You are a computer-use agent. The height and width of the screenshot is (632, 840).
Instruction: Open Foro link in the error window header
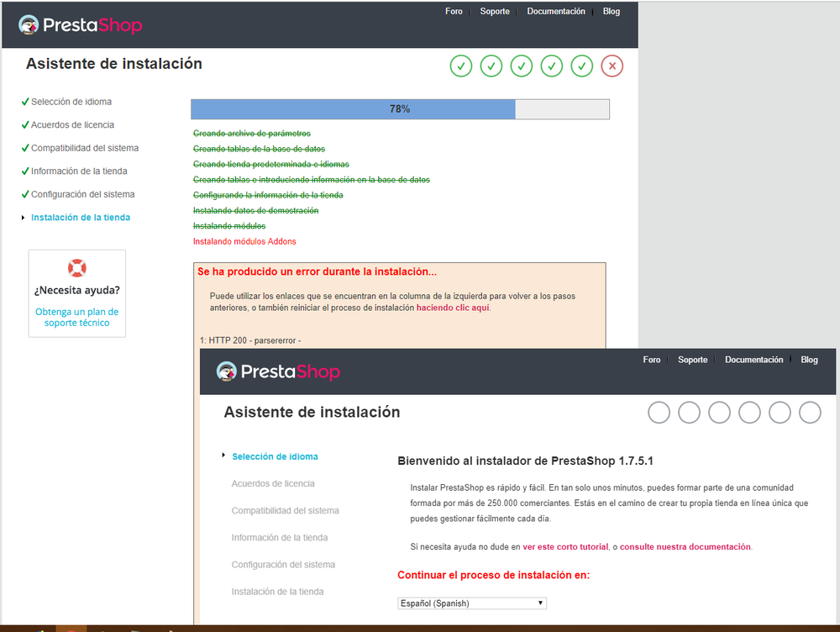tap(454, 11)
